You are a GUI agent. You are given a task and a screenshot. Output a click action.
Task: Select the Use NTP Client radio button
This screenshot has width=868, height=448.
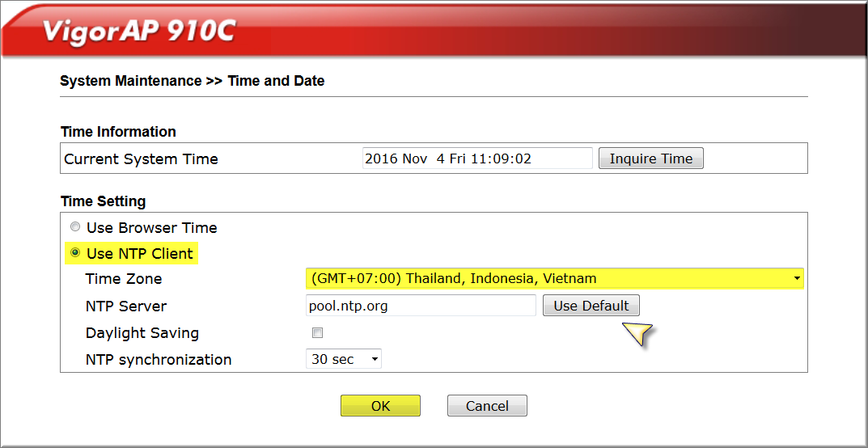click(76, 253)
